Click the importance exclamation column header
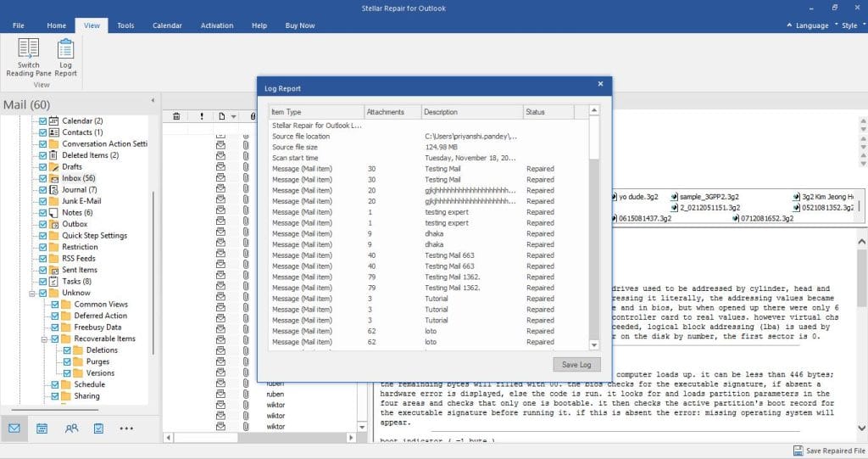The height and width of the screenshot is (459, 868). pyautogui.click(x=202, y=116)
